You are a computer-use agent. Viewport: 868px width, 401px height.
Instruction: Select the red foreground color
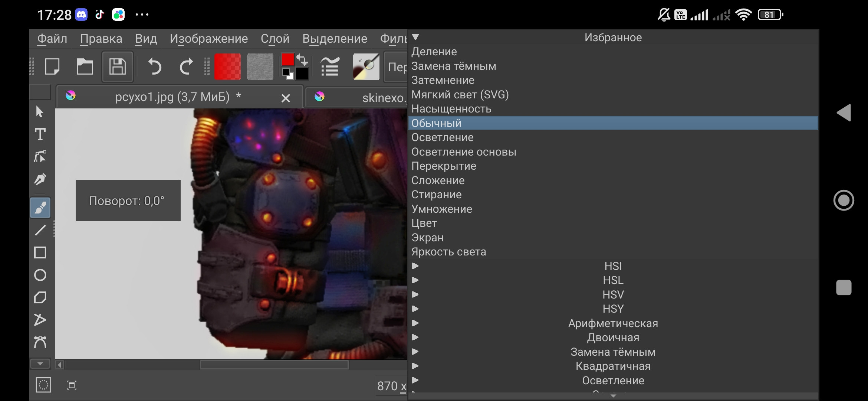pos(287,59)
